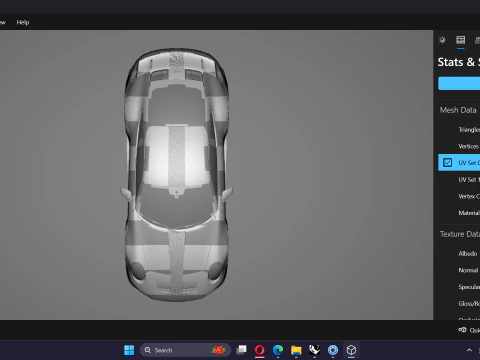This screenshot has height=360, width=480.
Task: Open Quick Animations at the bottom right
Action: (x=469, y=330)
